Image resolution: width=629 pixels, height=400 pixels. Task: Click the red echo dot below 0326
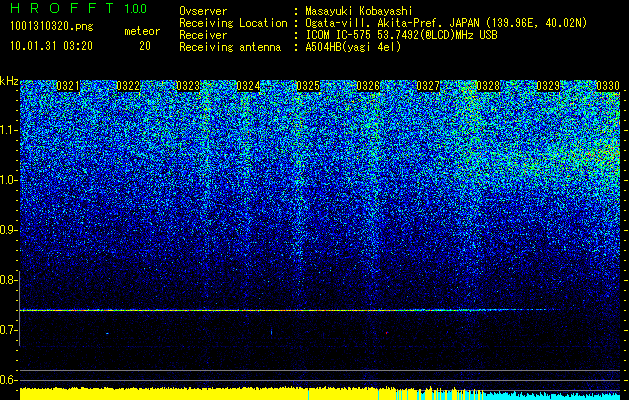click(387, 333)
